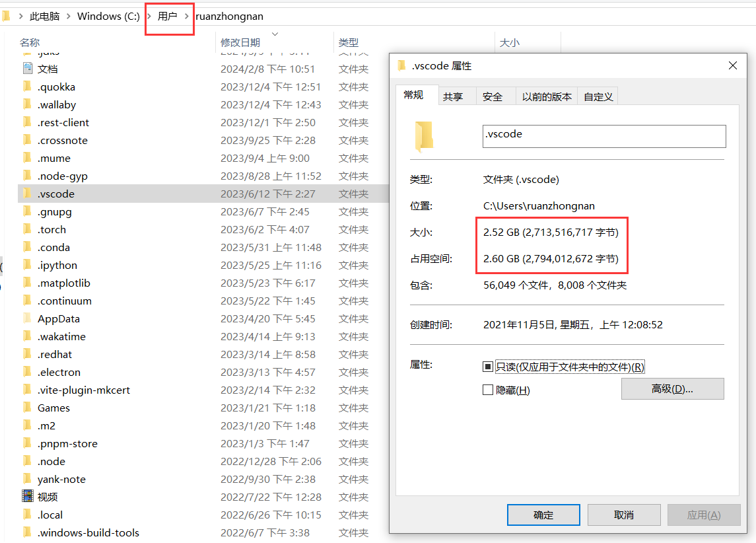Switch to the 共享 sharing tab
This screenshot has height=543, width=756.
point(453,96)
